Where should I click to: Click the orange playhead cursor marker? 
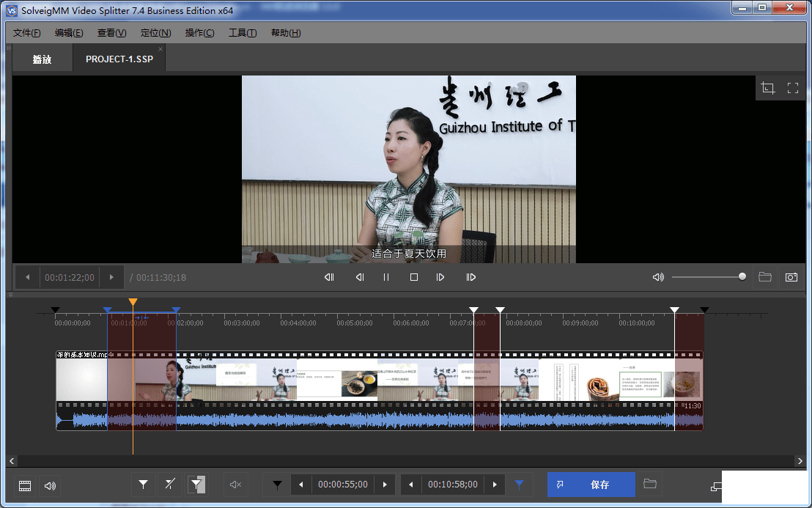pos(133,302)
